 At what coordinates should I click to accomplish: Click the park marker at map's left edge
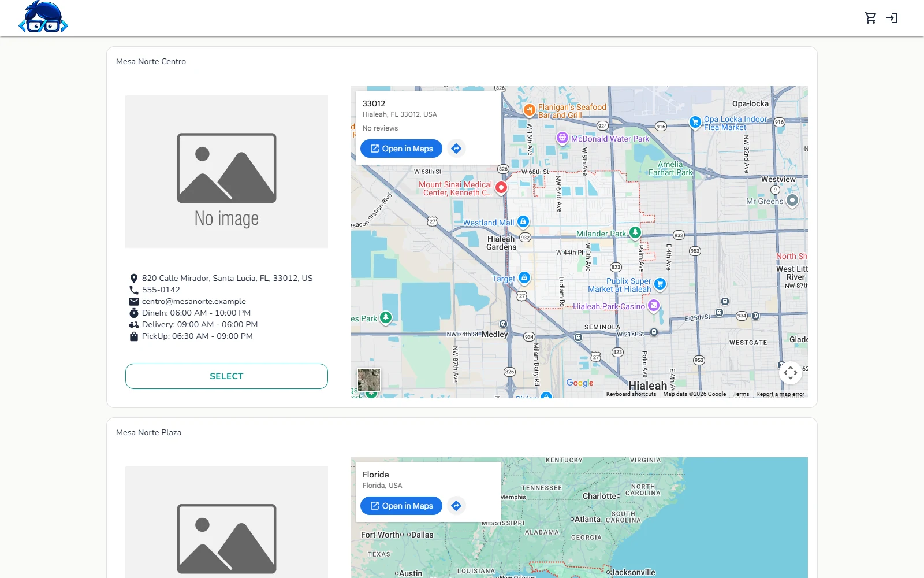[386, 317]
